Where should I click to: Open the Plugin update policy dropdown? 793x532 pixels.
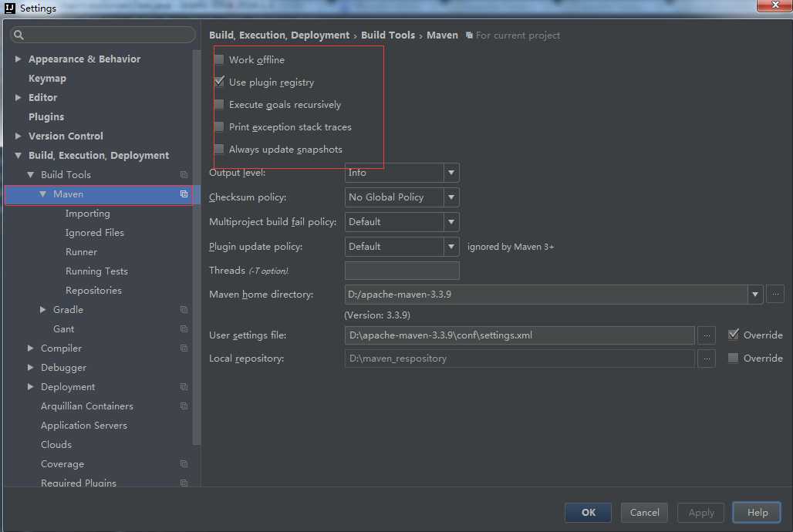pyautogui.click(x=402, y=247)
